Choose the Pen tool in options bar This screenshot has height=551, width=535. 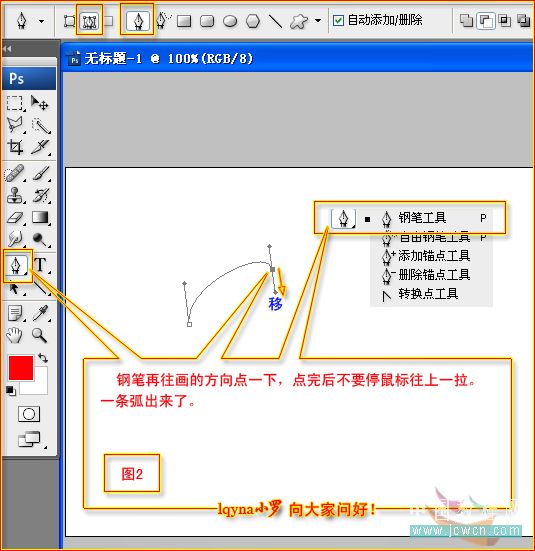[x=137, y=21]
